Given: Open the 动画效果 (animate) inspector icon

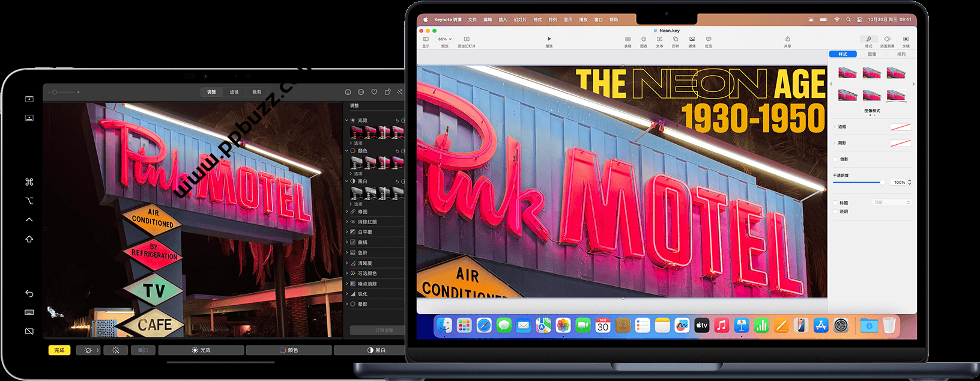Looking at the screenshot, I should click(887, 39).
